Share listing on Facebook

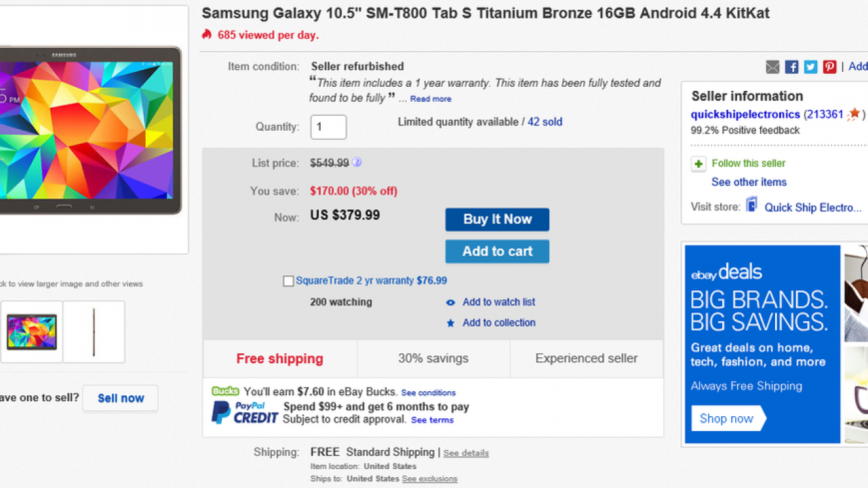coord(791,66)
